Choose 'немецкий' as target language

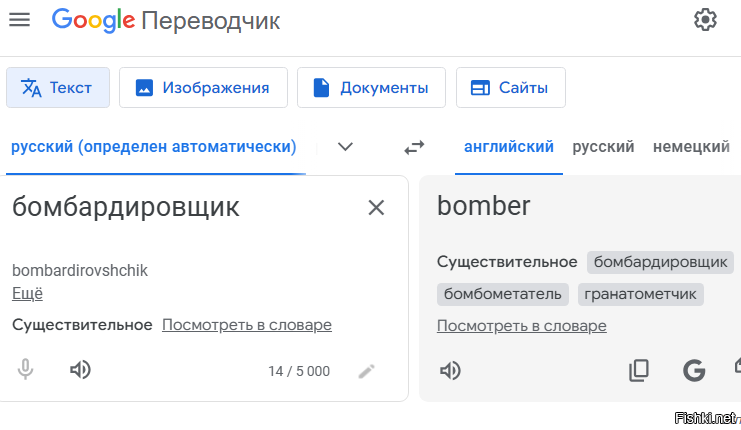(x=691, y=147)
